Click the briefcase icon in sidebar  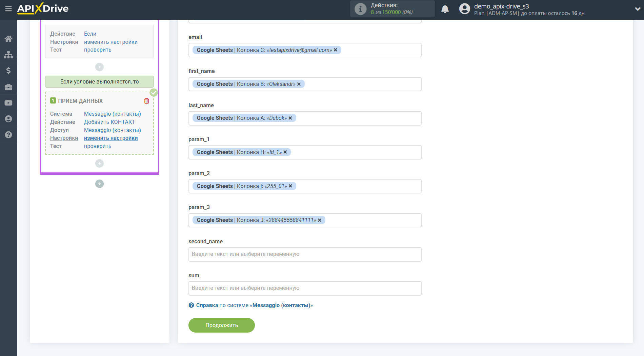point(8,87)
